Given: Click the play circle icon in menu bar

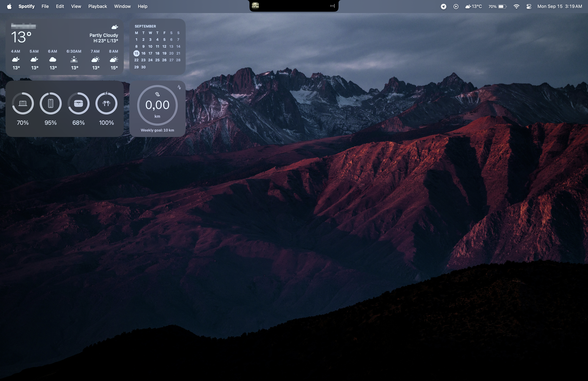Looking at the screenshot, I should (456, 6).
